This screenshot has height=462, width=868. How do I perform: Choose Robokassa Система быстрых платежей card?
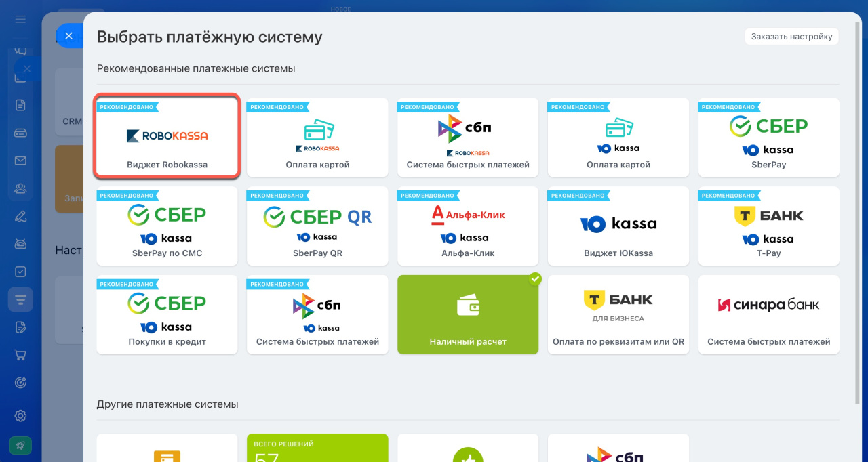468,138
